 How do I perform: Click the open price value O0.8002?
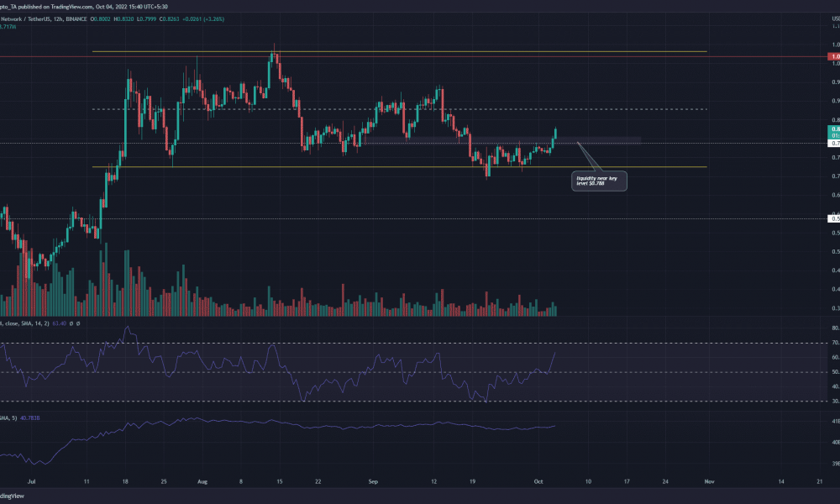coord(100,19)
